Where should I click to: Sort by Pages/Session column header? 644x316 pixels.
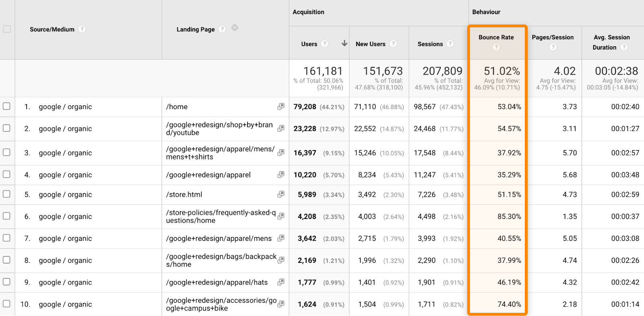pos(553,37)
